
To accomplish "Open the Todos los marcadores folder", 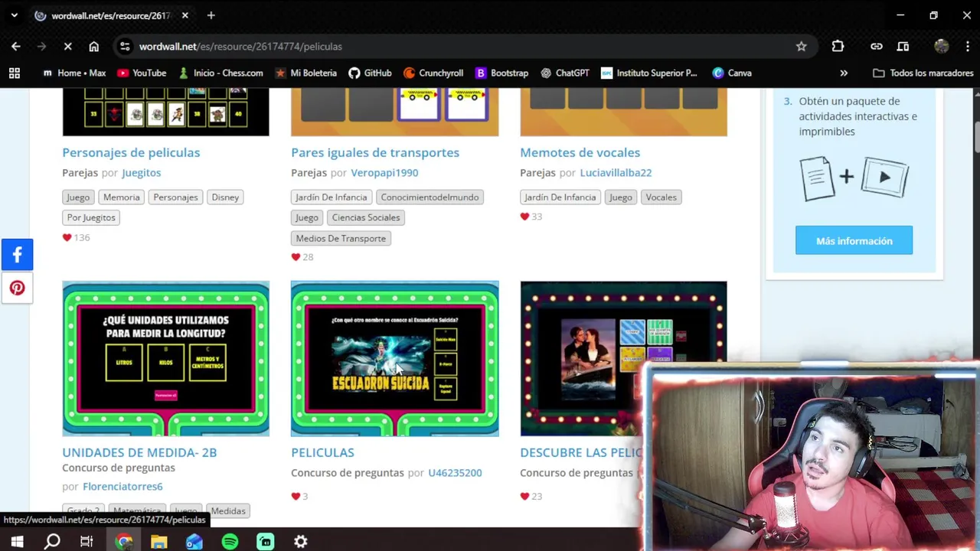I will tap(923, 73).
